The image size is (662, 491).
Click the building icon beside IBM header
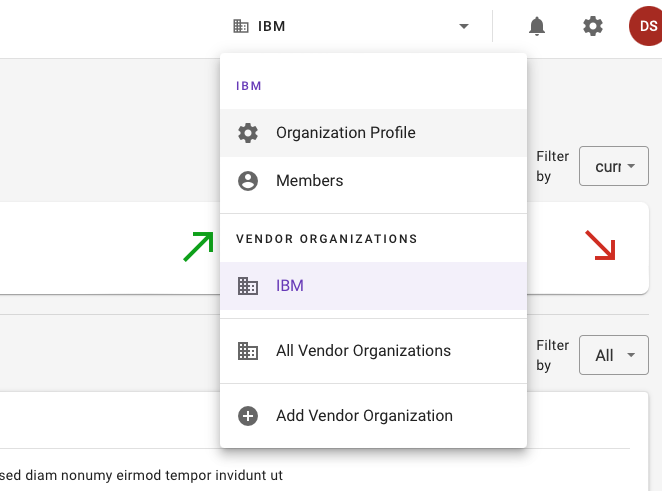pyautogui.click(x=241, y=26)
